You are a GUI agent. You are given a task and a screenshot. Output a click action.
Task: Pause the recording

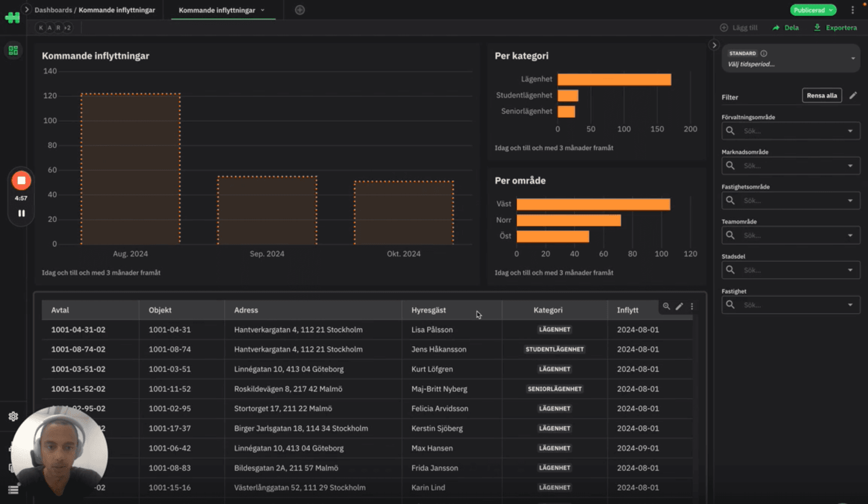tap(21, 213)
